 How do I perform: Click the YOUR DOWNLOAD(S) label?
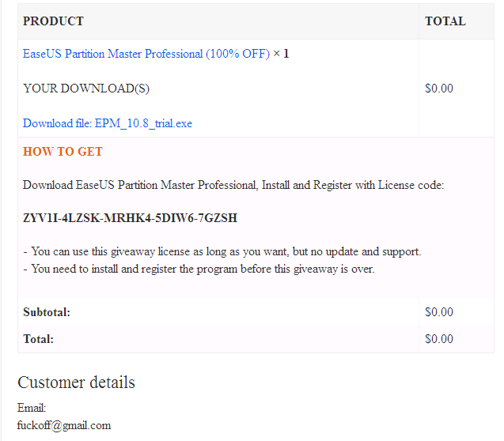tap(86, 89)
